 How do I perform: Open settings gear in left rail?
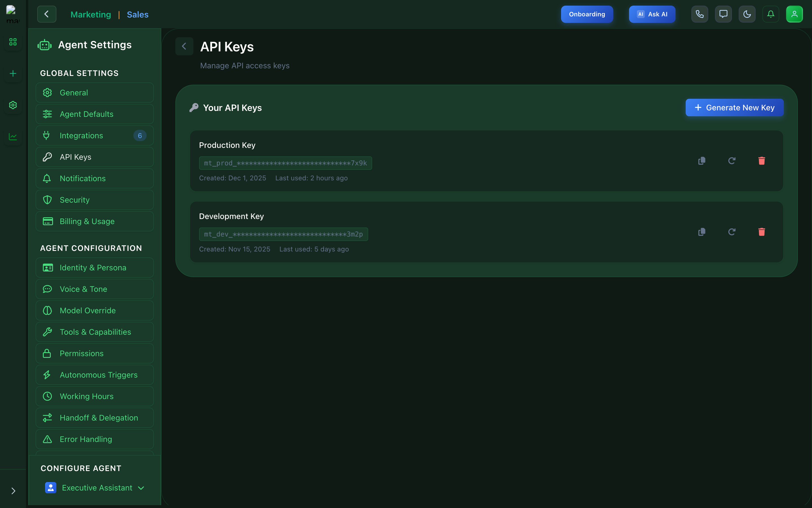(13, 105)
